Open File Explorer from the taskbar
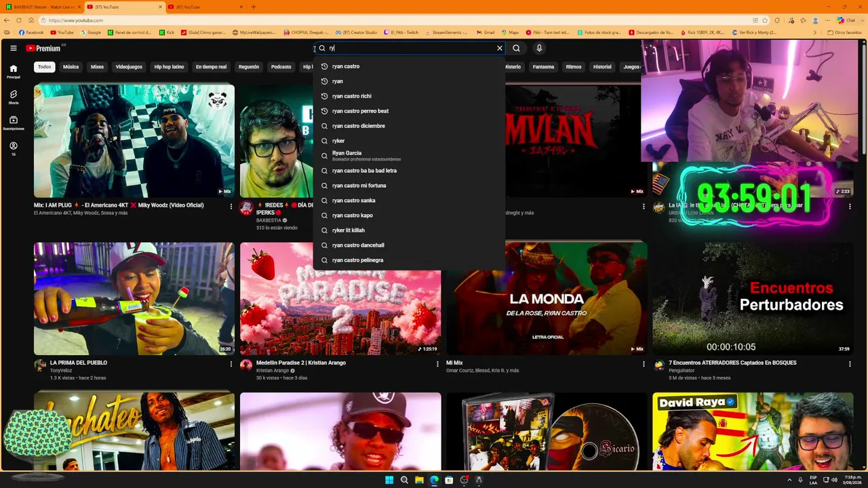 tap(419, 480)
